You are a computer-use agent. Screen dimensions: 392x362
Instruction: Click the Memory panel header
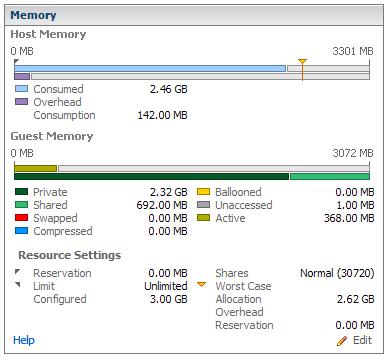tap(194, 15)
